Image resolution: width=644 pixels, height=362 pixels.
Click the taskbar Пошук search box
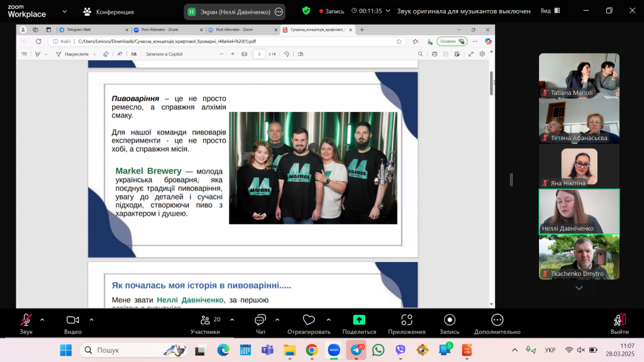tap(134, 350)
